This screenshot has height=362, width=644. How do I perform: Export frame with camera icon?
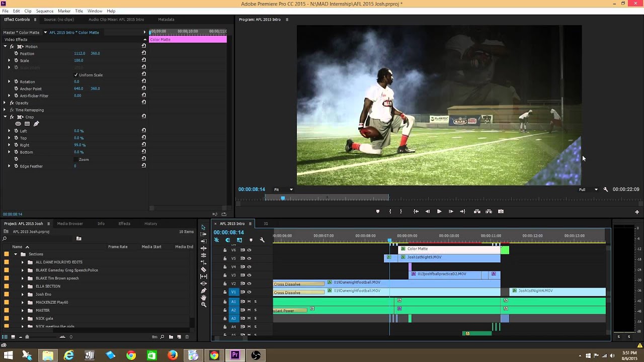[501, 212]
